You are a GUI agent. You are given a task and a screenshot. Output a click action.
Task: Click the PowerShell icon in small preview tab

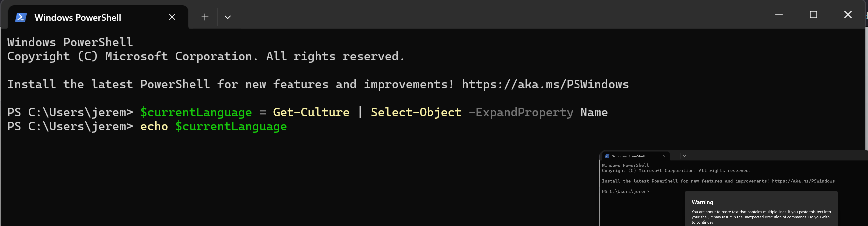coord(607,156)
